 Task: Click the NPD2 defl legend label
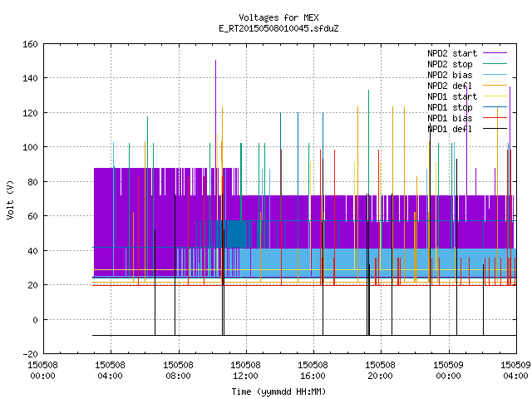450,86
